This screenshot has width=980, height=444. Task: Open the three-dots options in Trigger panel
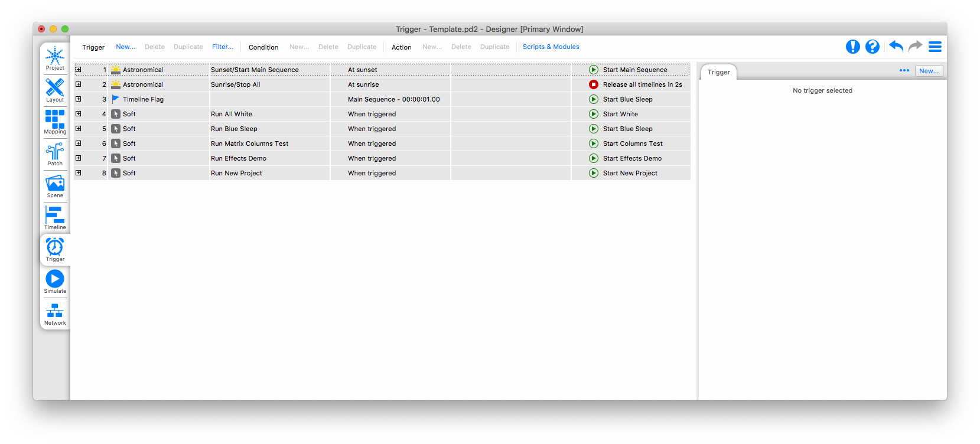(904, 71)
